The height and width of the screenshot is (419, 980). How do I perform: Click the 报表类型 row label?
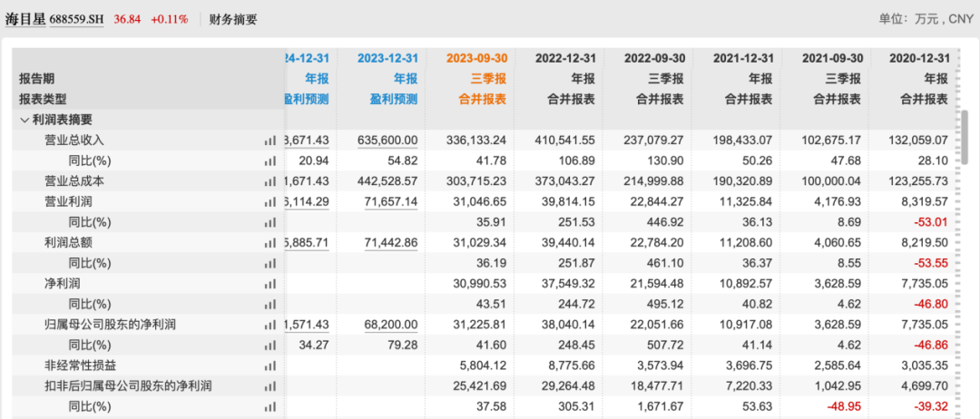(x=43, y=99)
